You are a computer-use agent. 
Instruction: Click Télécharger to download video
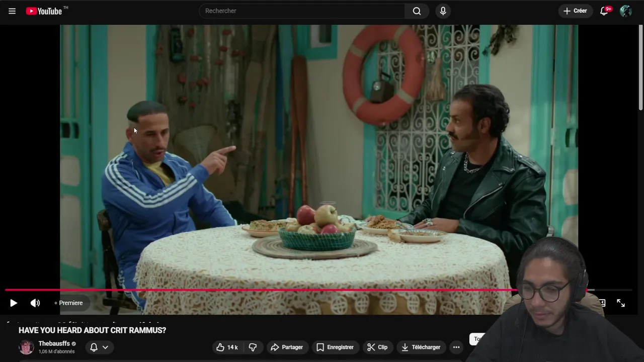click(421, 347)
